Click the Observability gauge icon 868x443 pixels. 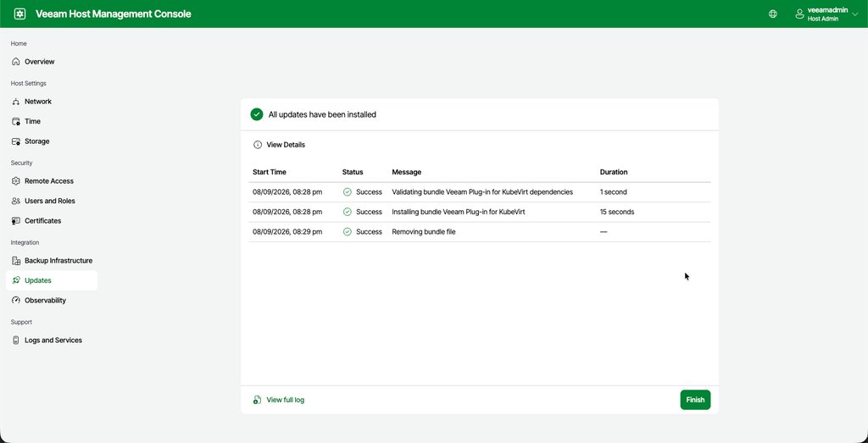tap(16, 301)
